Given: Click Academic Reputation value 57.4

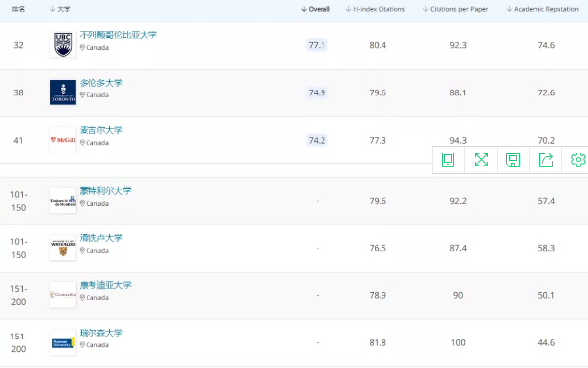Looking at the screenshot, I should coord(546,201).
